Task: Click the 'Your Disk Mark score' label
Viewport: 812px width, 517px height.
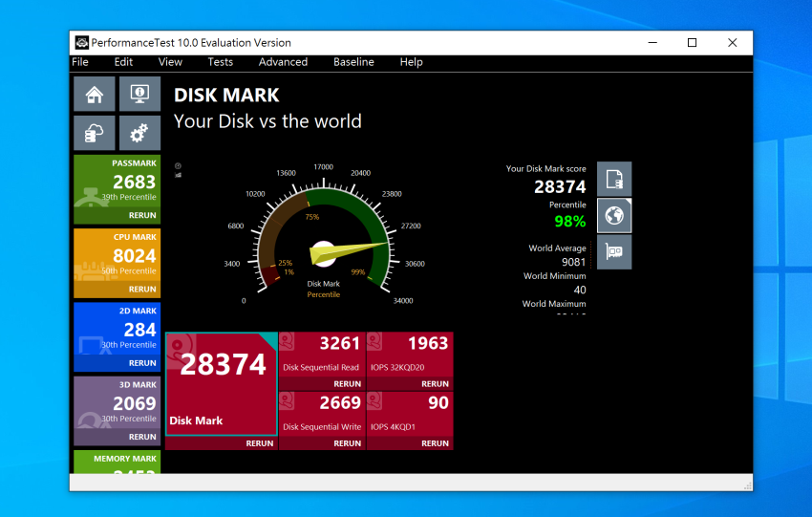Action: 545,169
